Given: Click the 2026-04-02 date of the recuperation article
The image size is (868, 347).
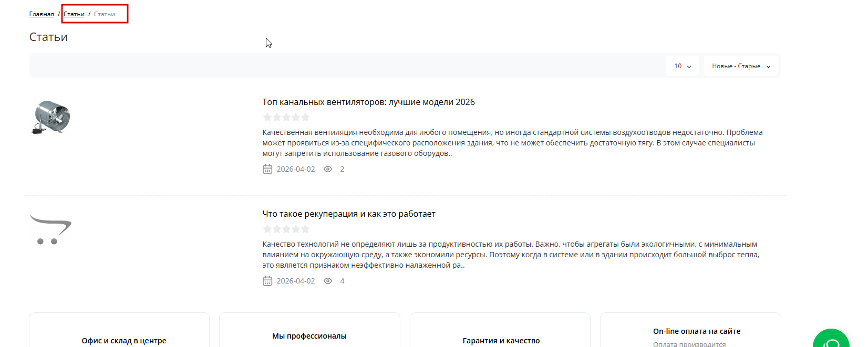Looking at the screenshot, I should point(296,281).
